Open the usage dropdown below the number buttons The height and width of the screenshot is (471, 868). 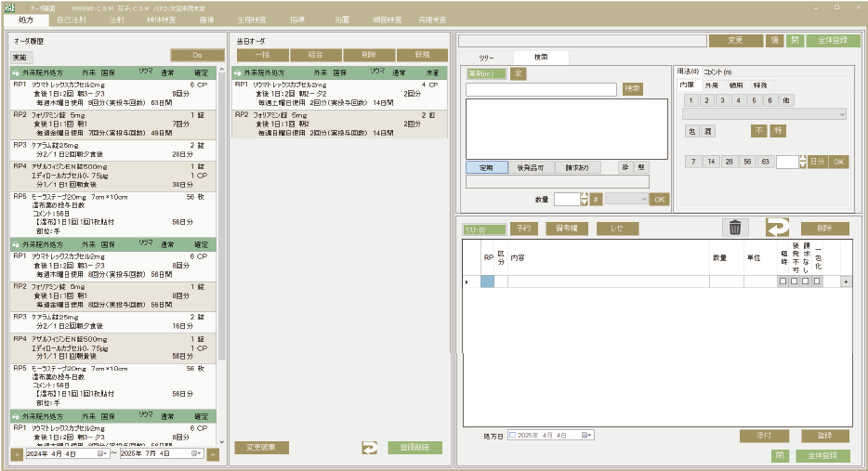(765, 114)
